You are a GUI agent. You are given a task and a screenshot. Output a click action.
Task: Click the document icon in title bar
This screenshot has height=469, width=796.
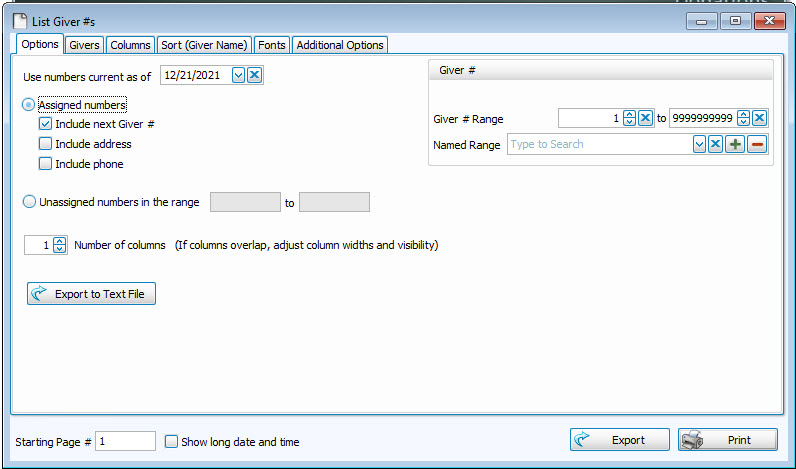[x=20, y=21]
